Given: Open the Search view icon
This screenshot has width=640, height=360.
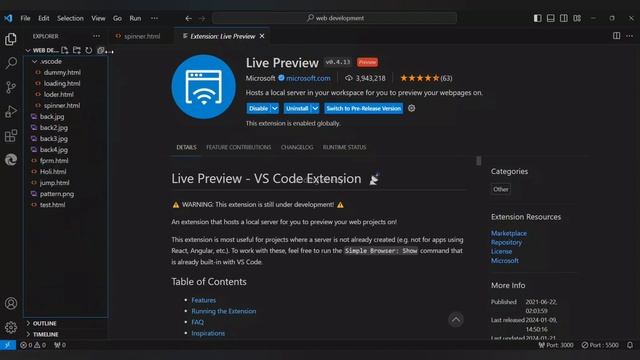Looking at the screenshot, I should tap(11, 63).
